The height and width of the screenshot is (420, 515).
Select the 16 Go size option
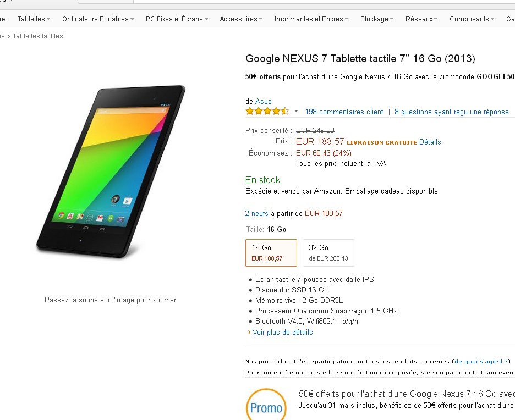click(x=271, y=252)
